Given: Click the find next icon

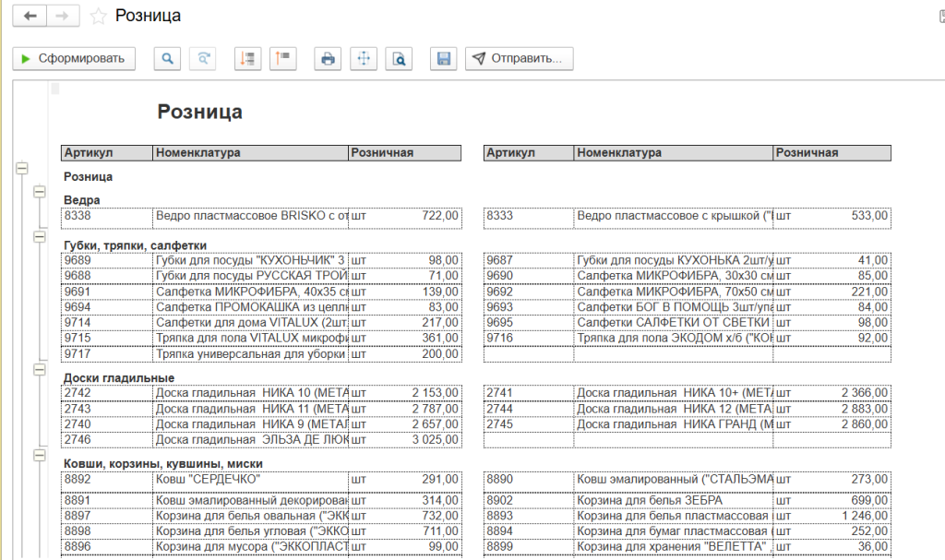Looking at the screenshot, I should pyautogui.click(x=202, y=59).
